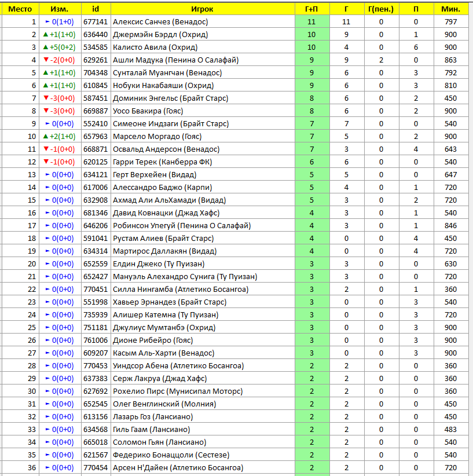The width and height of the screenshot is (473, 476).
Task: Click Алессандро Баджо (Карпи) cell
Action: 203,188
